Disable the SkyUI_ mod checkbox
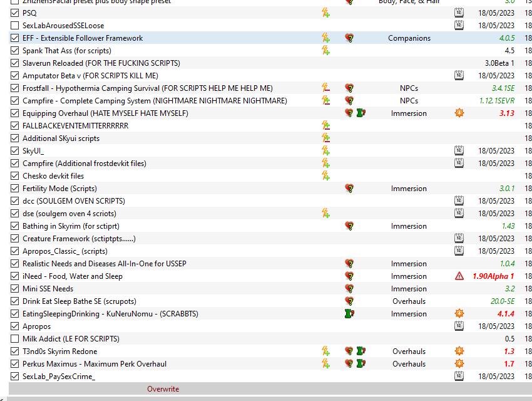This screenshot has height=401, width=532. click(14, 151)
